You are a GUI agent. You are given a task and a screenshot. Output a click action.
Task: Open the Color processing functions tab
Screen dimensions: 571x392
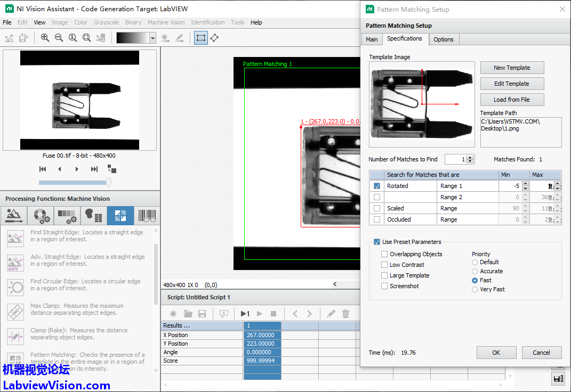pyautogui.click(x=41, y=216)
